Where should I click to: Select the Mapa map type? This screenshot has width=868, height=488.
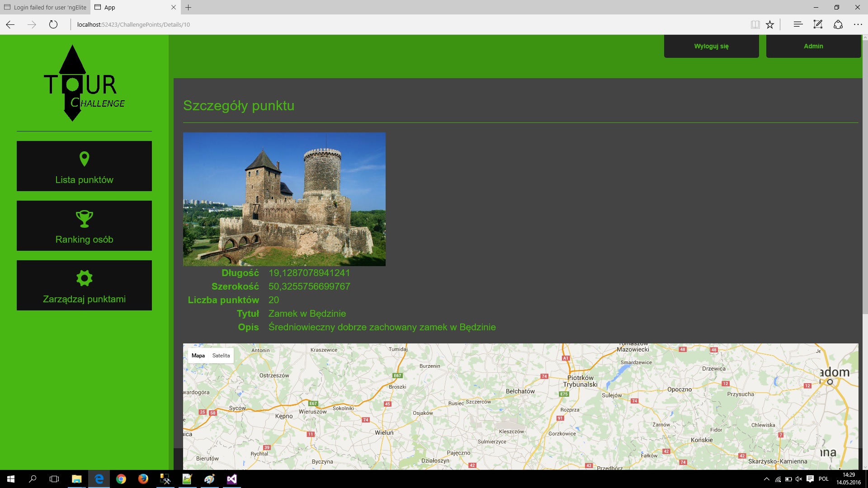click(x=198, y=356)
